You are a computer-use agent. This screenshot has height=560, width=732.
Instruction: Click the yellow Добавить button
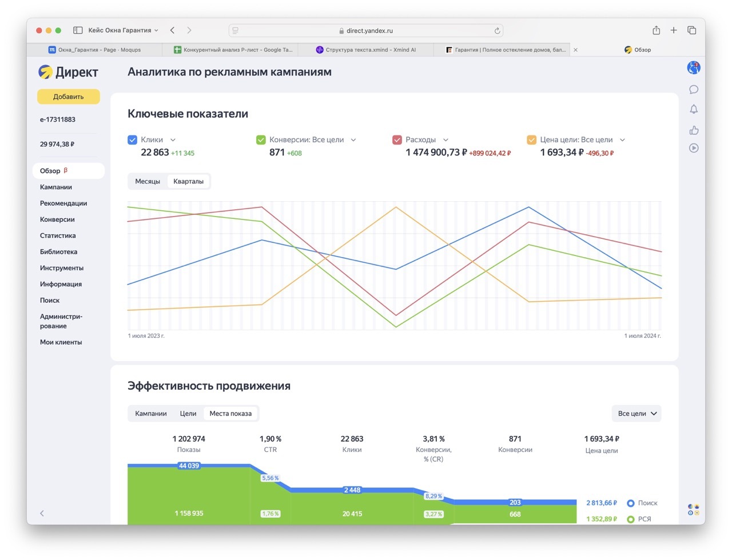(x=69, y=97)
